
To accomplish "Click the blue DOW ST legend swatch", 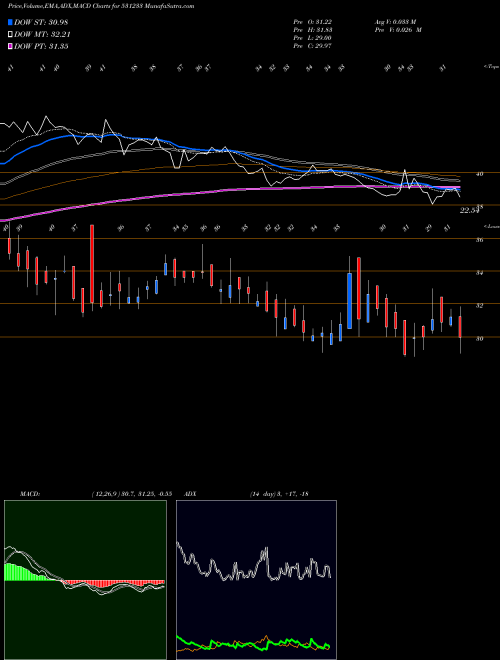I will point(11,22).
